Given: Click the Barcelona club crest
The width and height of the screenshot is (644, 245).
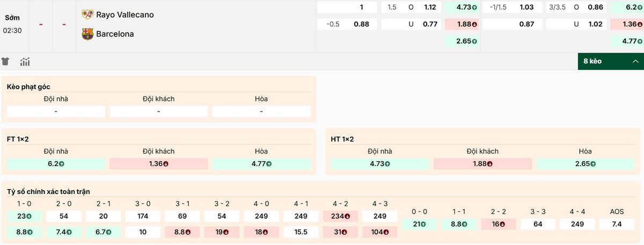Looking at the screenshot, I should point(87,34).
